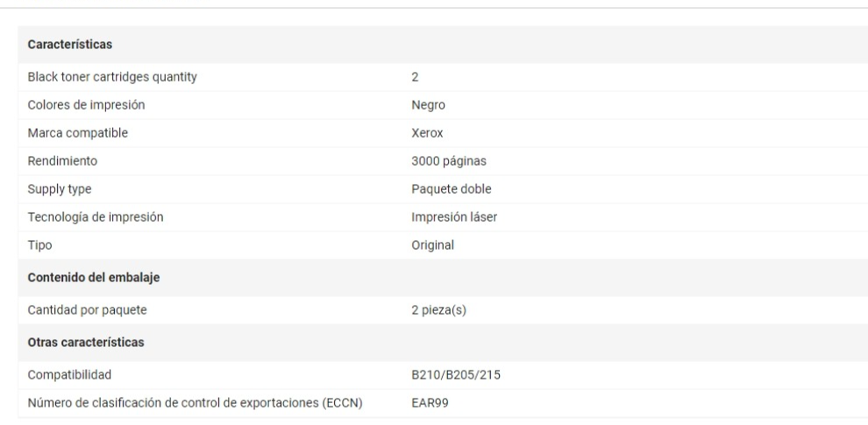Viewport: 868px width, 425px height.
Task: Select the EAR99 value
Action: tap(430, 403)
